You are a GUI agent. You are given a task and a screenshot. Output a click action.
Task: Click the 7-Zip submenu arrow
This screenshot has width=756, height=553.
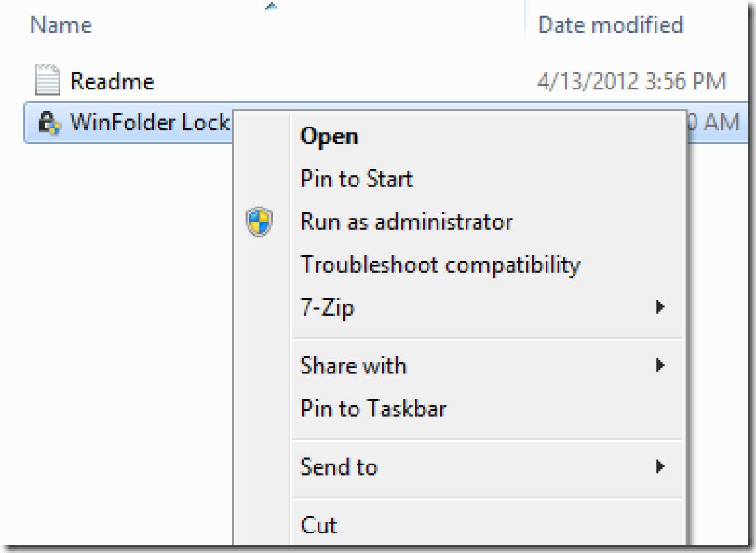660,306
